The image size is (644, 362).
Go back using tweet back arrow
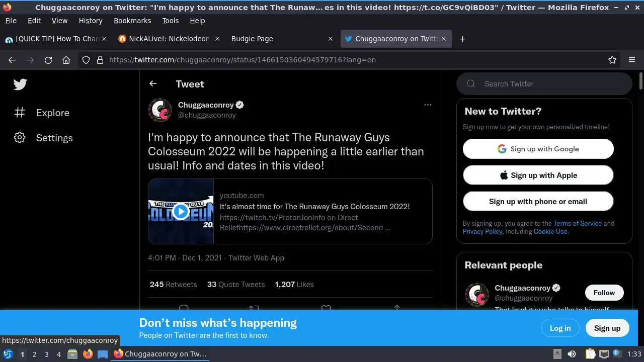coord(153,84)
